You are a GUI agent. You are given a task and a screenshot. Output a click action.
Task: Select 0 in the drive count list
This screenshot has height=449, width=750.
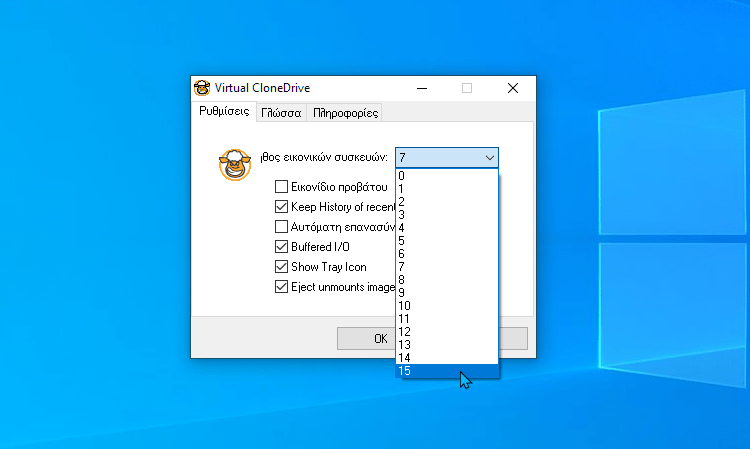(447, 176)
